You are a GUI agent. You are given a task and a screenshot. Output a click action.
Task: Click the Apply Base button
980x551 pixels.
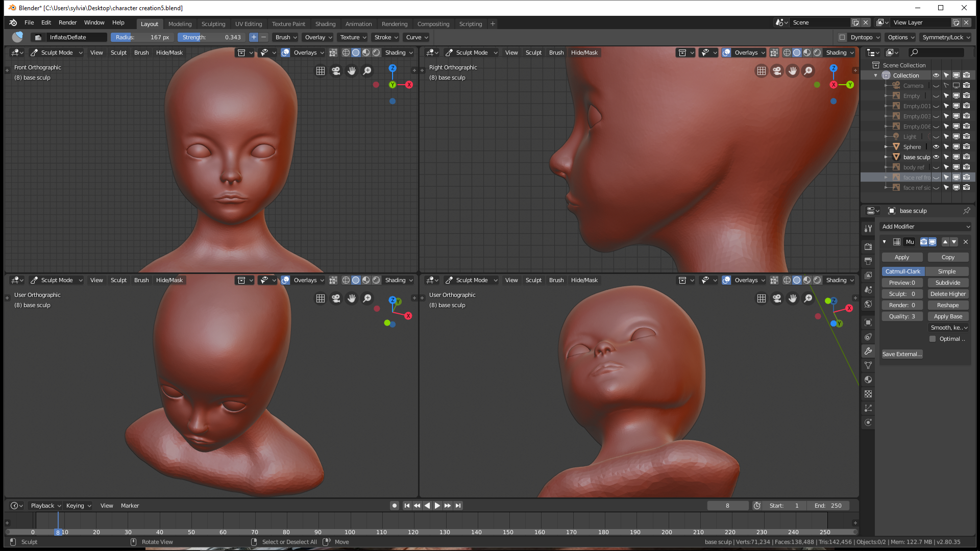[948, 316]
